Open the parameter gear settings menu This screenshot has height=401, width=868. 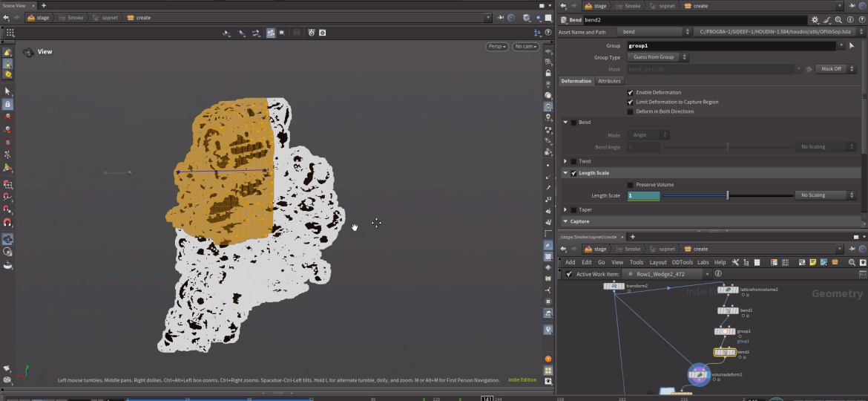(x=815, y=20)
